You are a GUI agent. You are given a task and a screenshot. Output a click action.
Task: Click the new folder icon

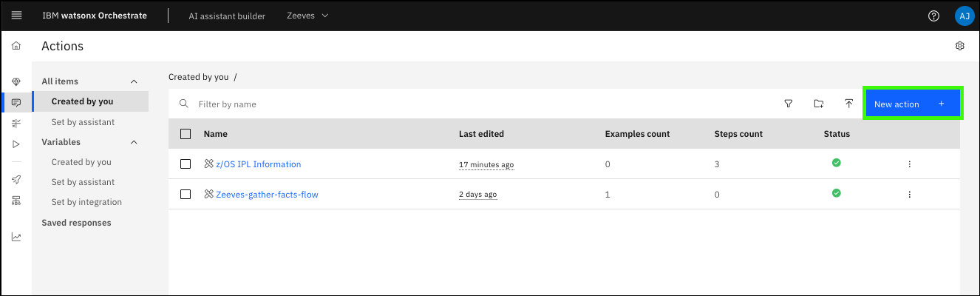point(819,104)
